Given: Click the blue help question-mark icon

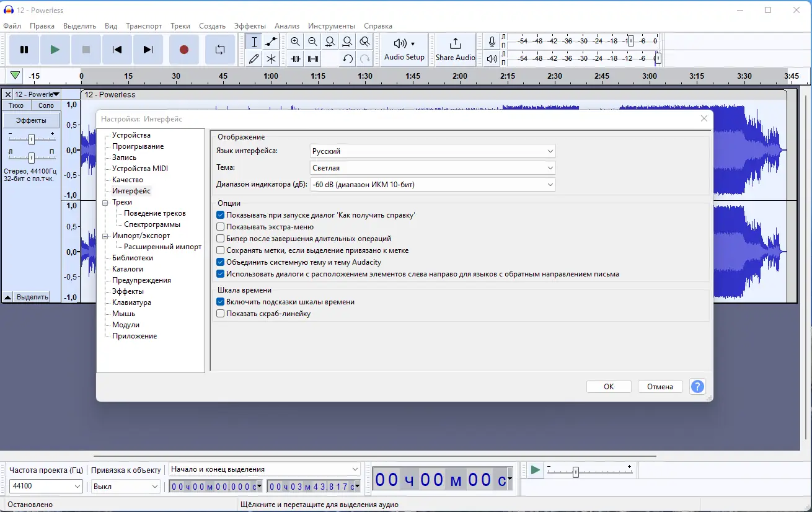Looking at the screenshot, I should coord(697,386).
